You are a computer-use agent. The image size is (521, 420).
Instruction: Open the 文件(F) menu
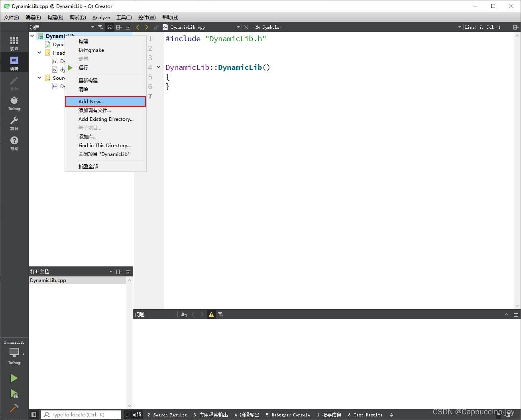[12, 17]
